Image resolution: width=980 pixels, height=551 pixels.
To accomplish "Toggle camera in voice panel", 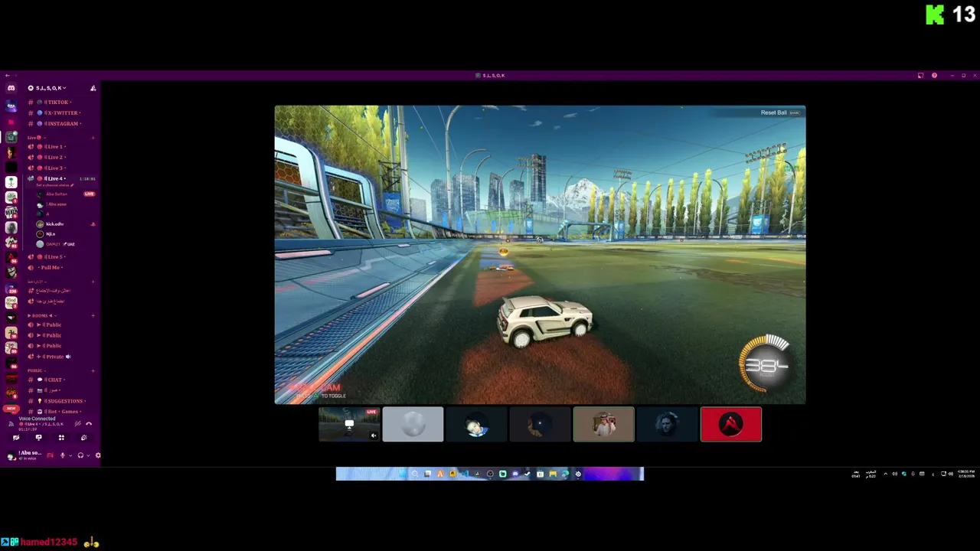I will point(16,438).
